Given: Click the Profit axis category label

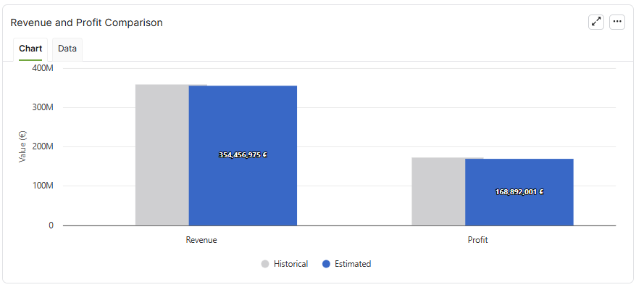Looking at the screenshot, I should point(477,240).
